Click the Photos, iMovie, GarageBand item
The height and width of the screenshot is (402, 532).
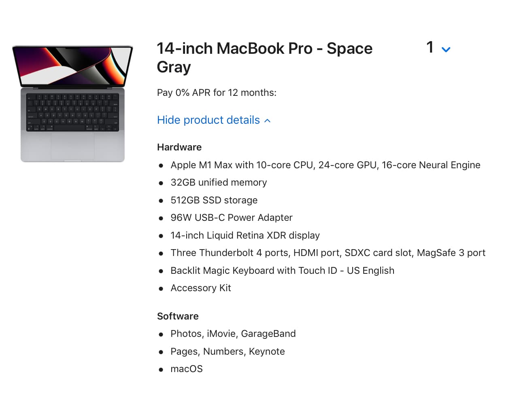[233, 334]
